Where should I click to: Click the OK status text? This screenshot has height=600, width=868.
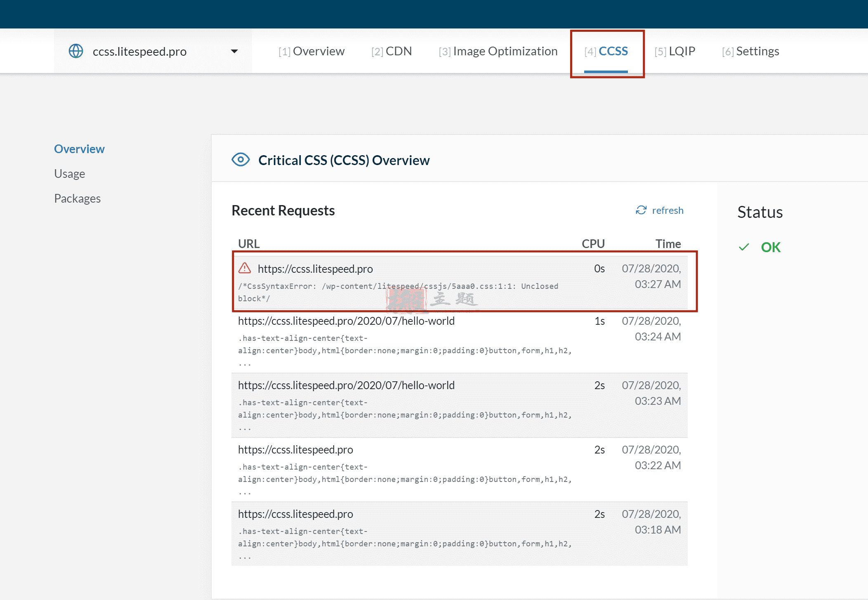pos(771,247)
